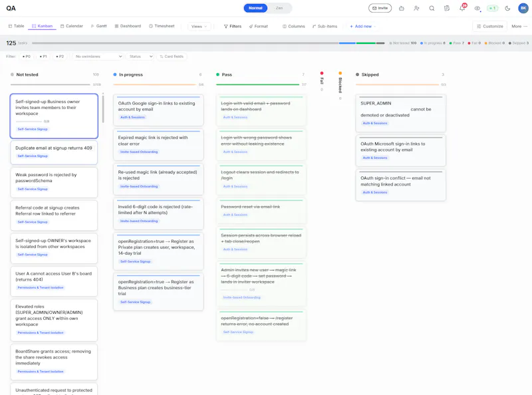Toggle the P2 priority filter
Screen dimensions: 532x395
click(x=59, y=57)
